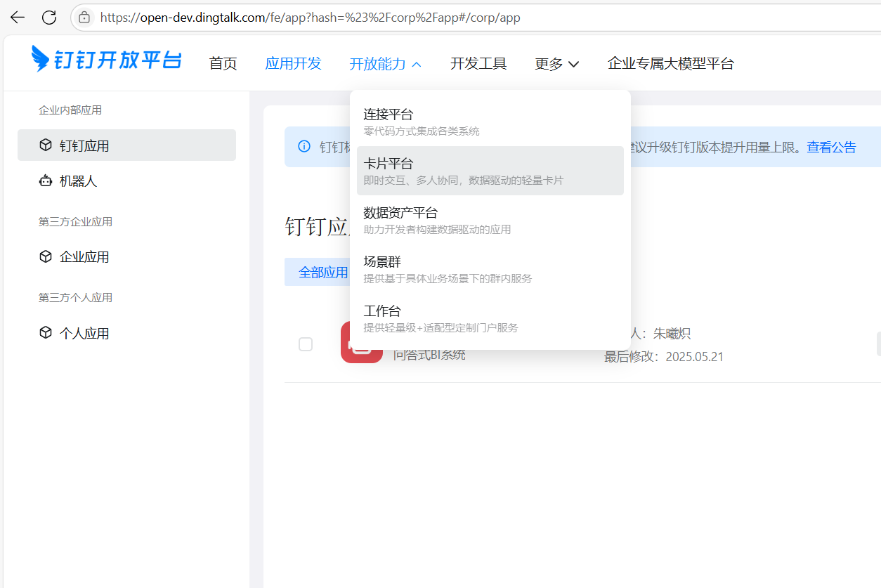Open 数据资产平台 menu entry
881x588 pixels.
[x=490, y=220]
